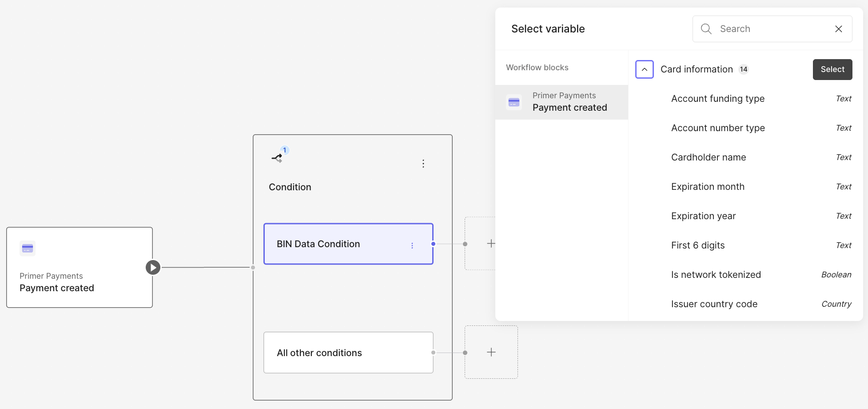The width and height of the screenshot is (868, 409).
Task: Click the number 1 badge on Condition icon
Action: (285, 150)
